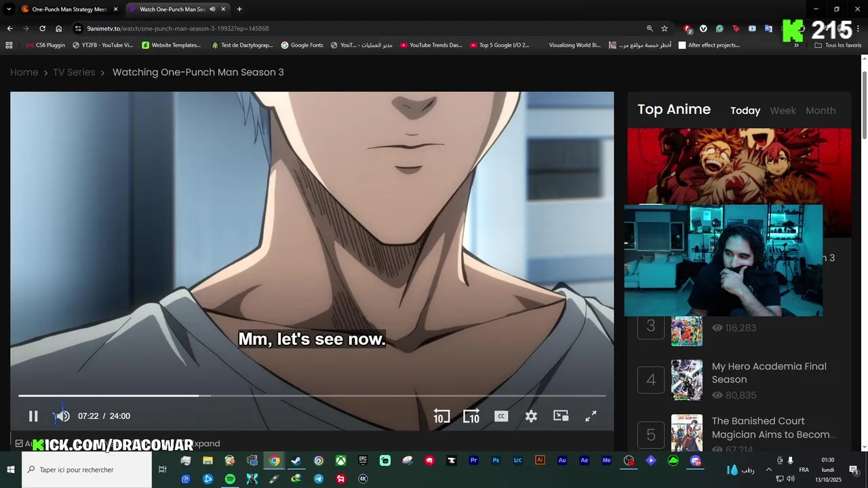
Task: Click the rank 3 anime thumbnail
Action: (x=687, y=331)
